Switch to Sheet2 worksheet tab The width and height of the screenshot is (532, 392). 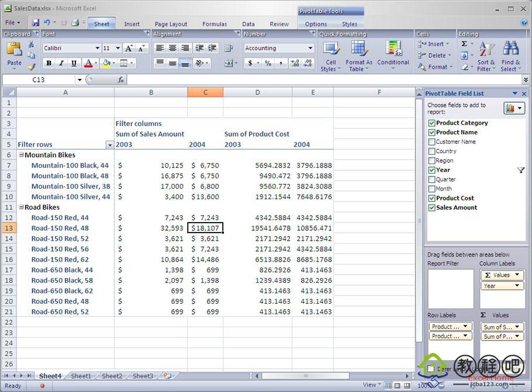click(x=112, y=376)
